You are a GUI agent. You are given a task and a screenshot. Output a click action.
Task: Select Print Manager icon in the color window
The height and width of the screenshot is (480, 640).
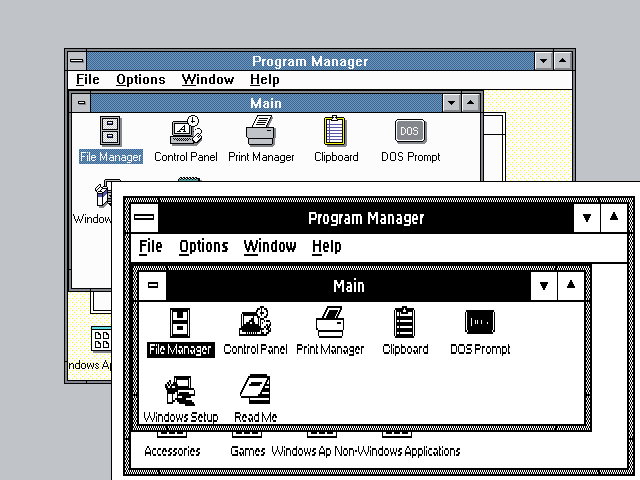[x=261, y=132]
